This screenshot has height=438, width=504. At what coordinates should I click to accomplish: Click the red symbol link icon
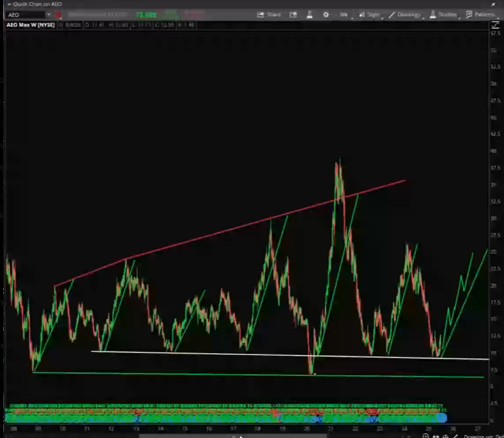coord(58,15)
